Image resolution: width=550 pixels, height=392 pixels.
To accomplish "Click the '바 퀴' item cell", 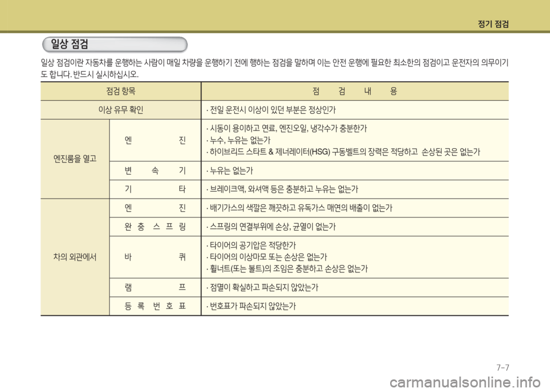I will (155, 257).
